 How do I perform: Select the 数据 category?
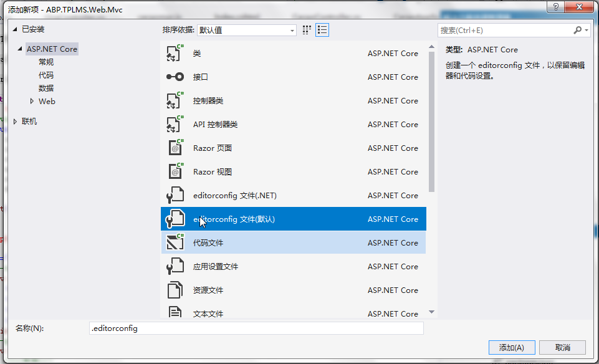(46, 89)
